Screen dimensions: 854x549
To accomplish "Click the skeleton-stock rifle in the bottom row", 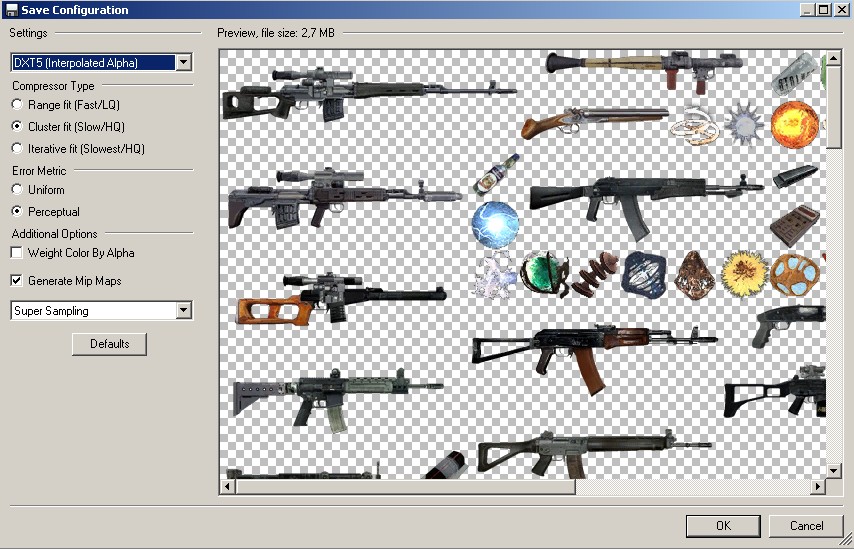I will point(595,453).
